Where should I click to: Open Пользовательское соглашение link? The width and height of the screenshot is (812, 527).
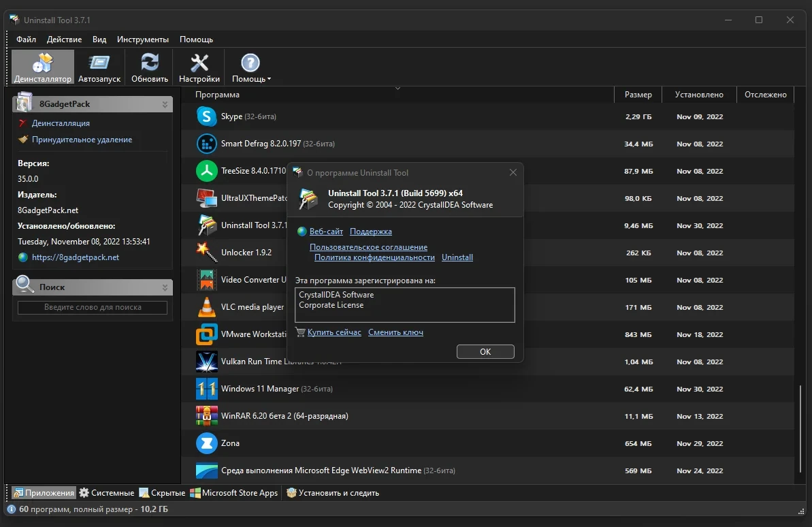[x=369, y=247]
